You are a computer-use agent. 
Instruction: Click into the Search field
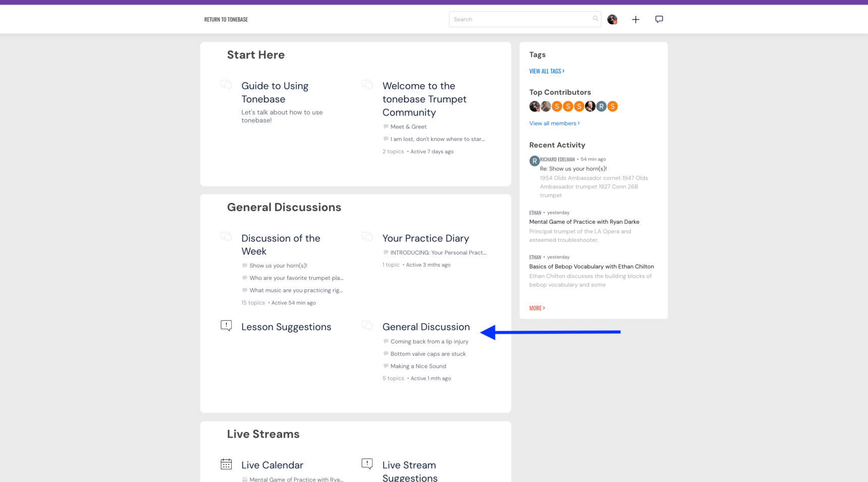coord(525,19)
